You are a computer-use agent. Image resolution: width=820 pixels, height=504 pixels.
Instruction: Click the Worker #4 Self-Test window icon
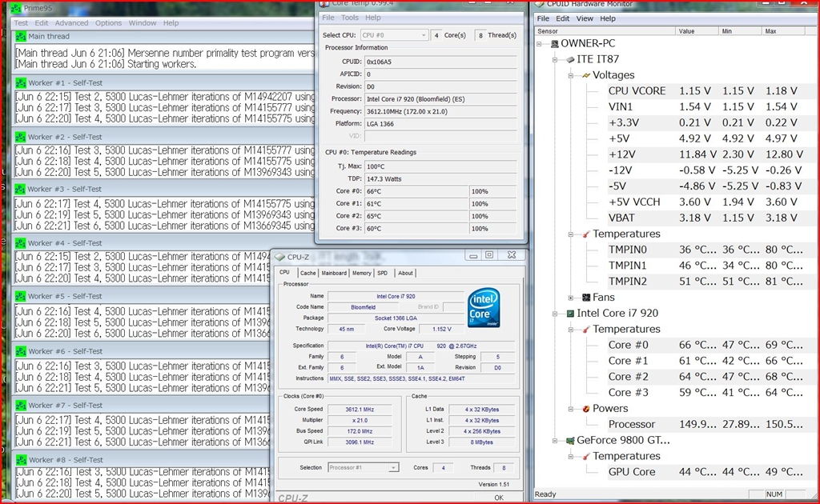coord(20,243)
